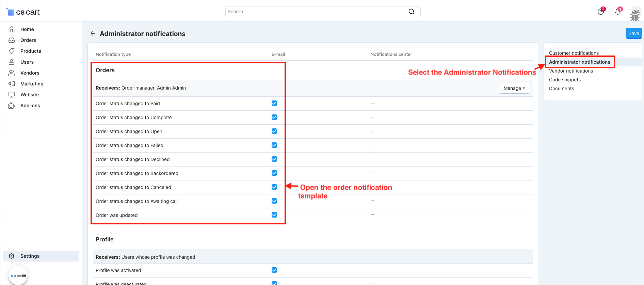Open Order status changed to Declined template

click(x=132, y=159)
